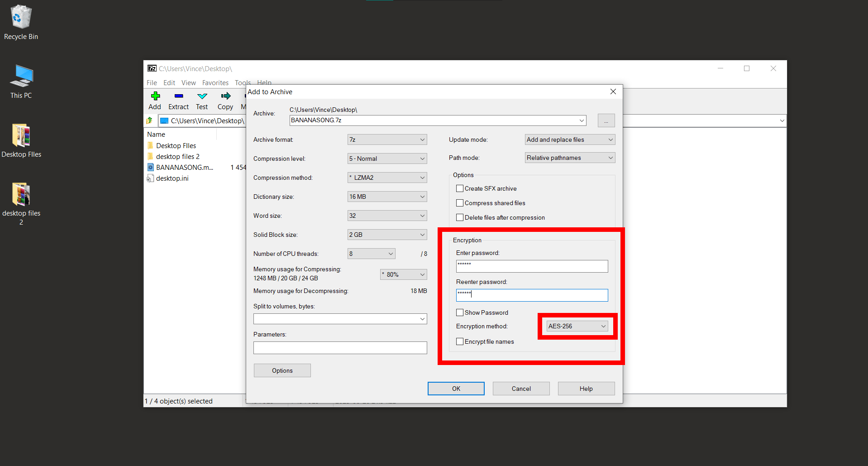Screen dimensions: 868x466
Task: Open the Tools menu
Action: pos(243,82)
